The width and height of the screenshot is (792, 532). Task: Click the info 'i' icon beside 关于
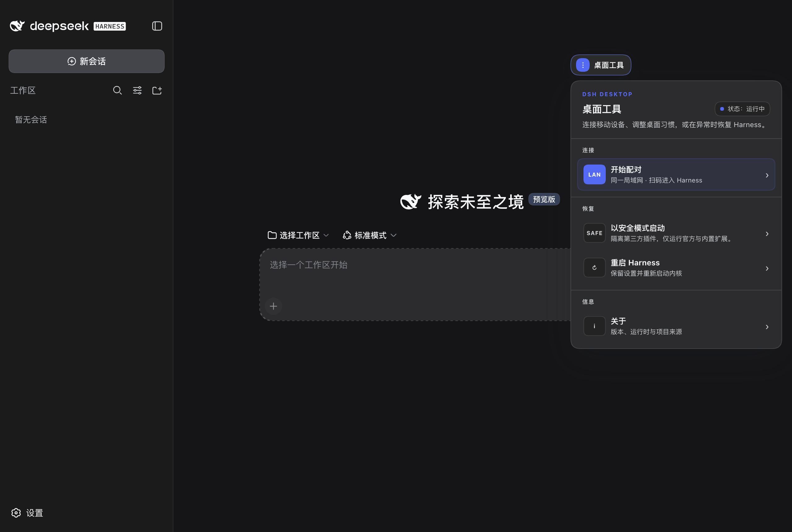click(594, 326)
